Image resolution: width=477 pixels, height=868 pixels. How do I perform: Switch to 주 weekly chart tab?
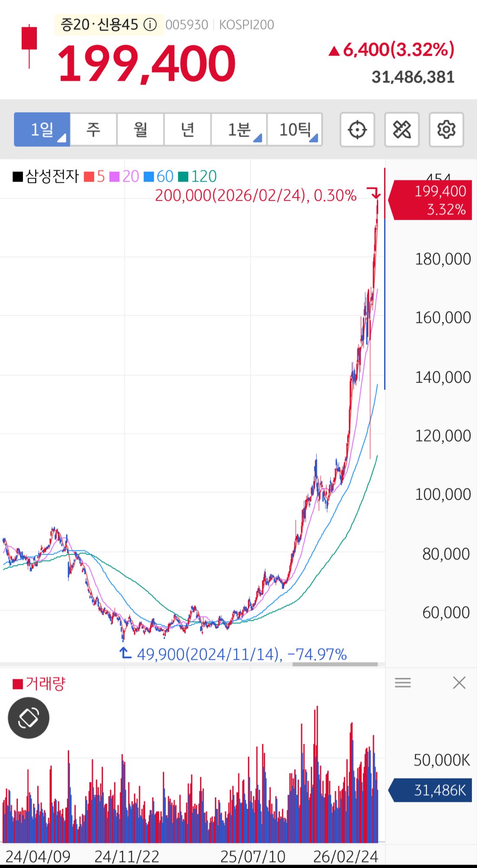pos(93,130)
